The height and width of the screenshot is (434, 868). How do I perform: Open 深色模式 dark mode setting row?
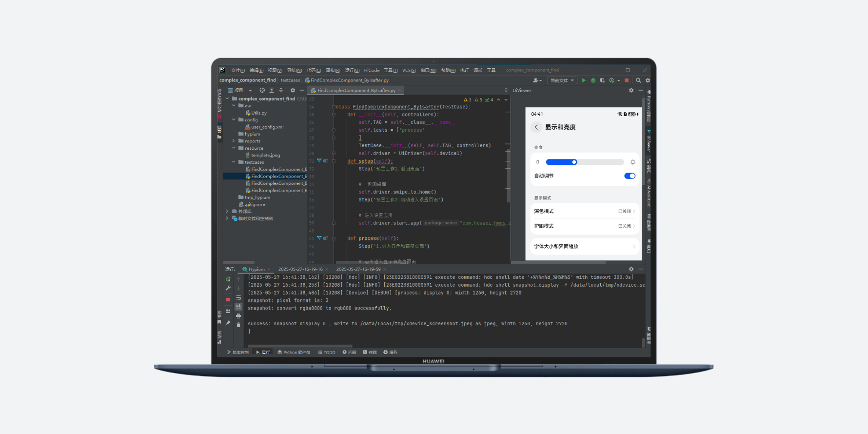click(584, 211)
